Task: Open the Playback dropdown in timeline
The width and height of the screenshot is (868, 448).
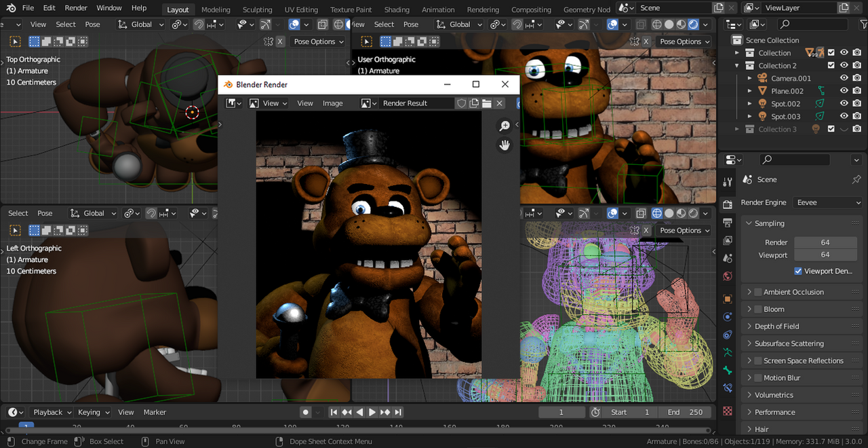Action: [x=52, y=412]
